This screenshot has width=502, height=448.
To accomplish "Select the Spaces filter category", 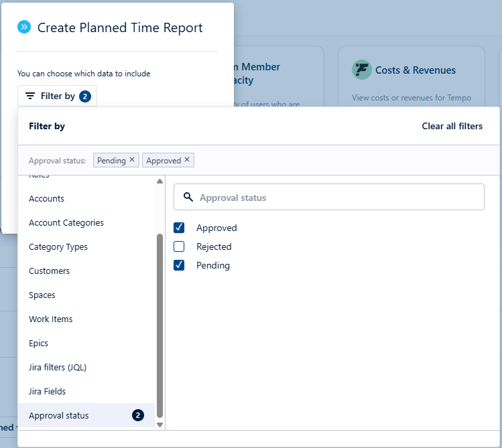I will [86, 295].
